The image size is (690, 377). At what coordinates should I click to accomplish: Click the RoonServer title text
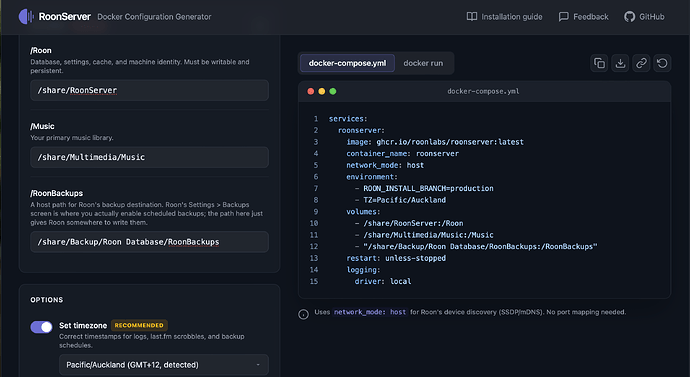point(65,17)
